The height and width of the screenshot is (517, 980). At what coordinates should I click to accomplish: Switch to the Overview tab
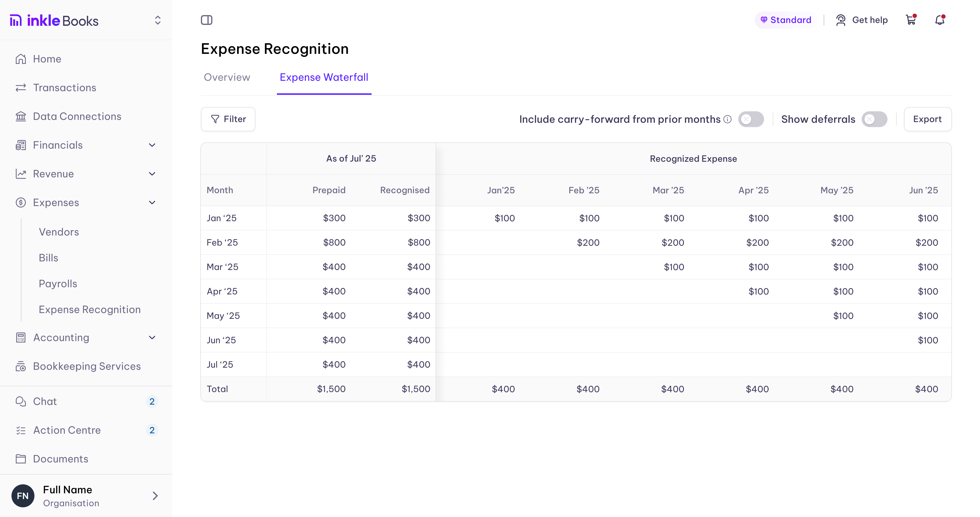click(x=227, y=77)
